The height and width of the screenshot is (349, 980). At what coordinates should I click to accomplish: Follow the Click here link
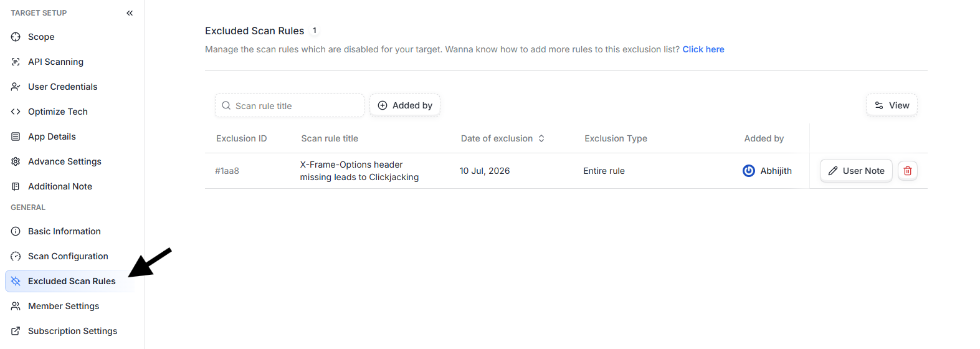coord(703,49)
